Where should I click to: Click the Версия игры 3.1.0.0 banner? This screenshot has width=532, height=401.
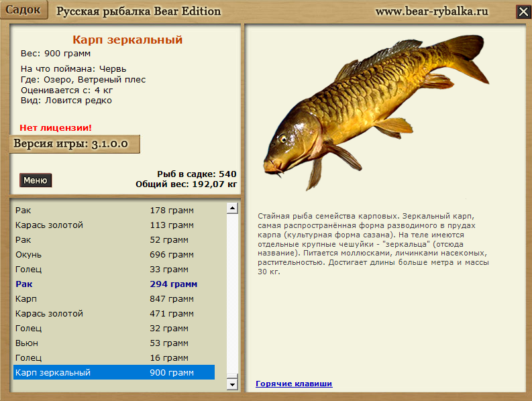pos(74,144)
